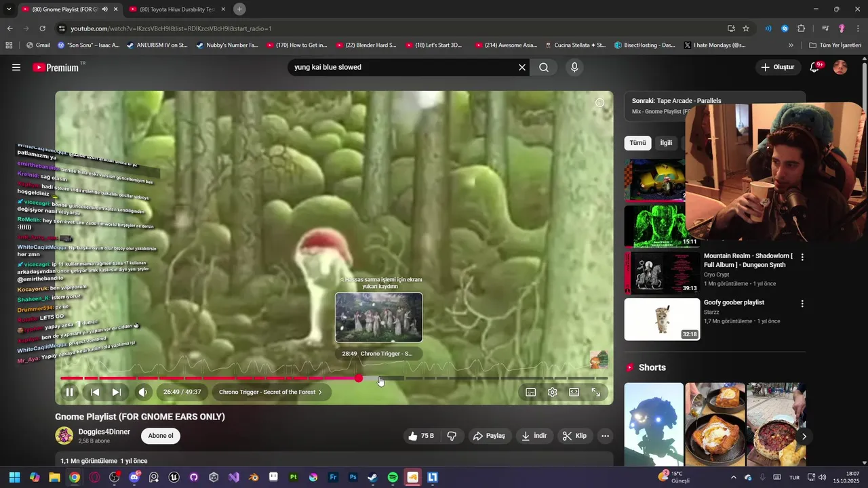Open Steam from the taskbar
Image resolution: width=868 pixels, height=488 pixels.
[x=372, y=477]
